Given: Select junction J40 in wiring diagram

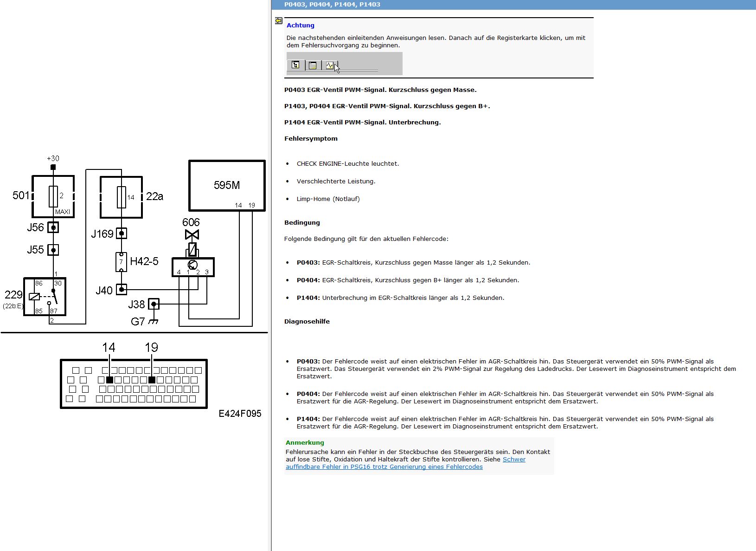Looking at the screenshot, I should tap(122, 290).
